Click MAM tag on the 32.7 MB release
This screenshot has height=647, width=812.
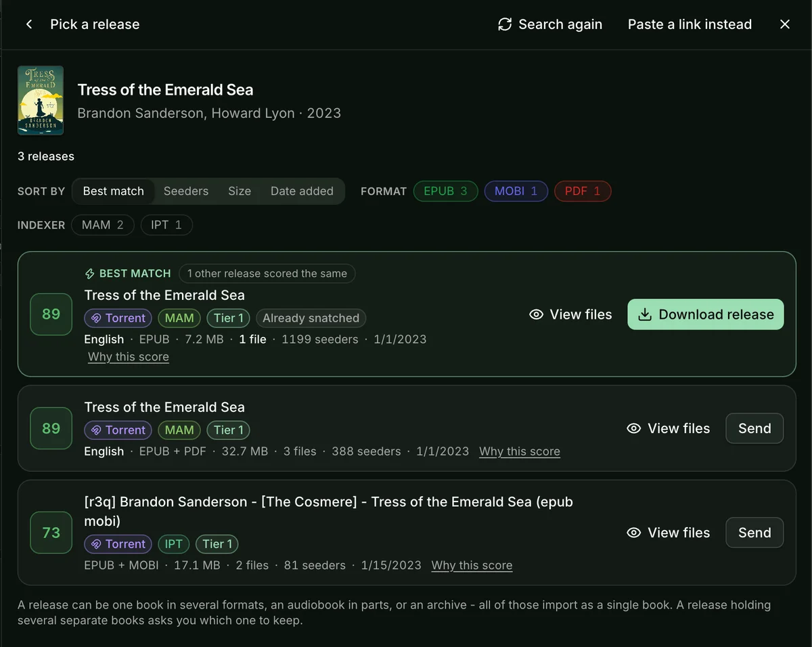pos(179,430)
